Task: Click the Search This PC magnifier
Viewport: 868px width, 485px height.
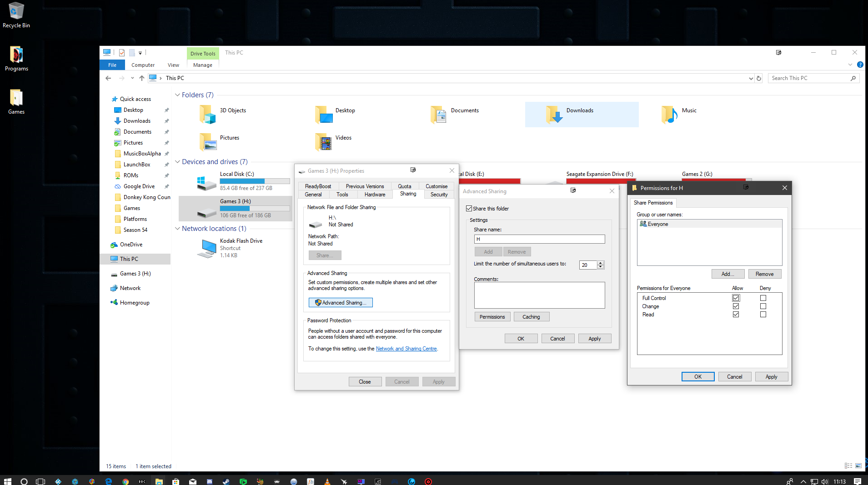Action: coord(853,78)
